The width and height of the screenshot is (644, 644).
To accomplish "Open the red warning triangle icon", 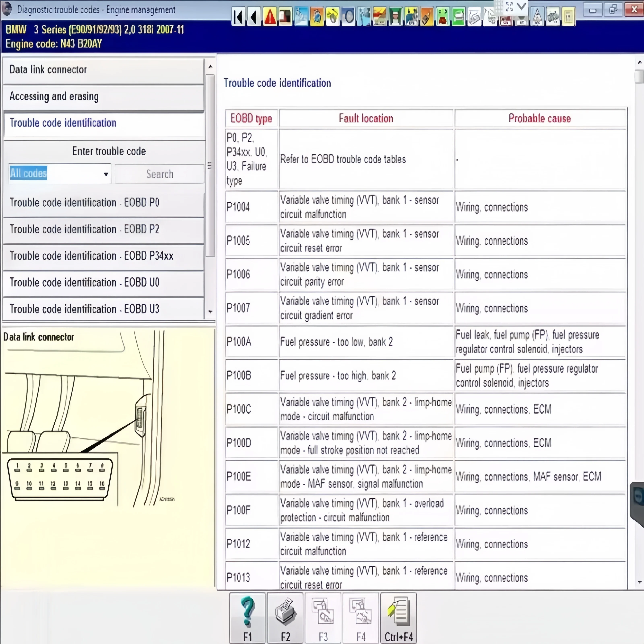I will [270, 17].
